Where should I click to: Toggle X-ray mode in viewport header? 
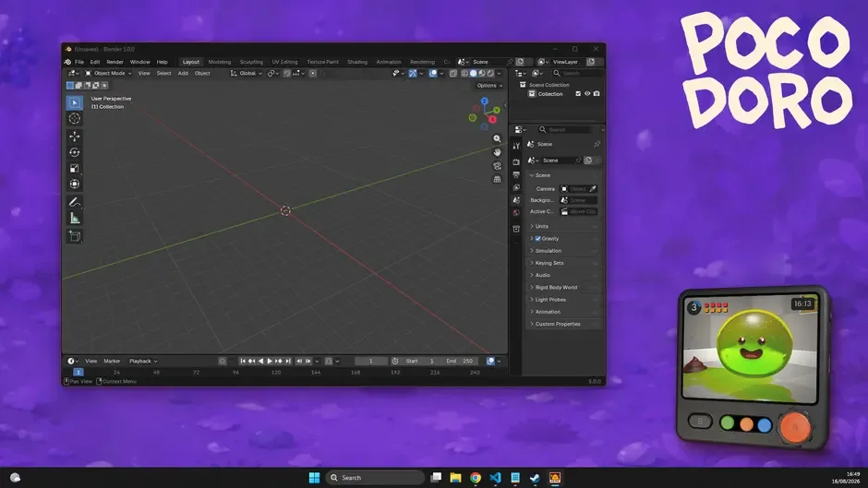coord(452,73)
